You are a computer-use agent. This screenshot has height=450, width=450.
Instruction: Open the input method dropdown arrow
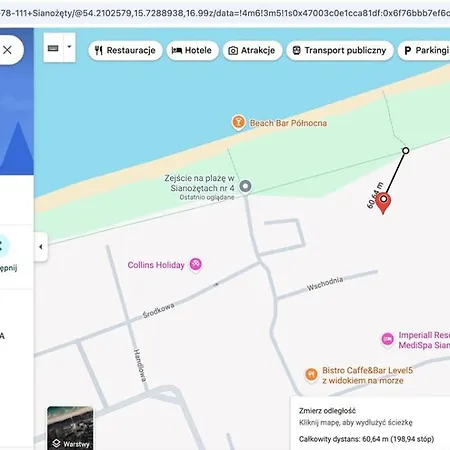point(69,47)
